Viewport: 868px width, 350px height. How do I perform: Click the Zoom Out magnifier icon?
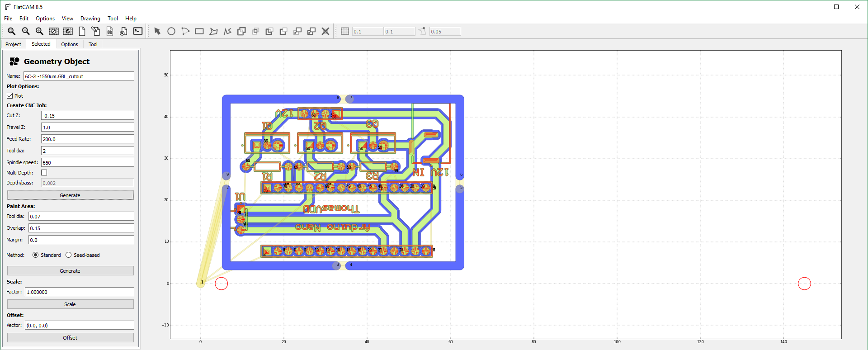[26, 31]
